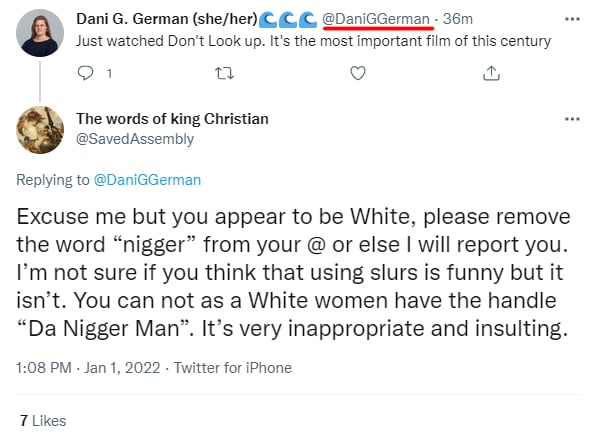Open the 1:08 PM · Jan 1, 2022 timestamp

coord(88,368)
